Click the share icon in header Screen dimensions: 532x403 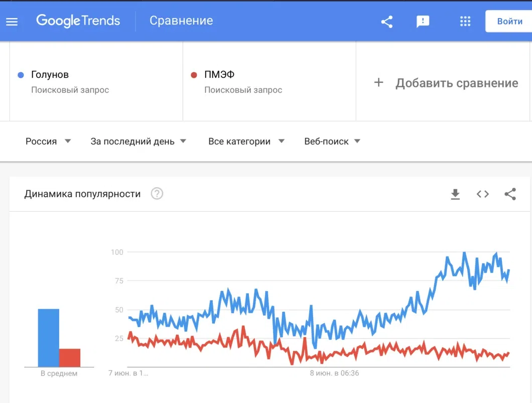(386, 22)
